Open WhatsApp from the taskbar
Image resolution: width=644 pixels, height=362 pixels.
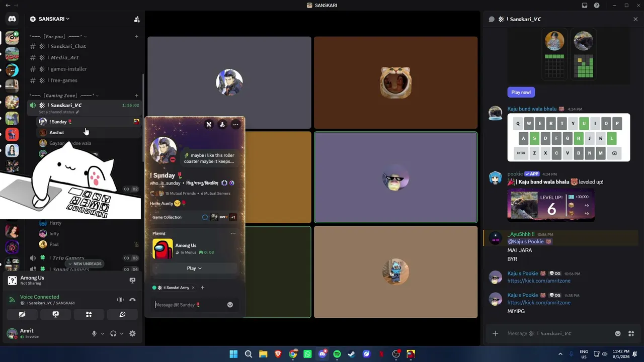(x=307, y=354)
